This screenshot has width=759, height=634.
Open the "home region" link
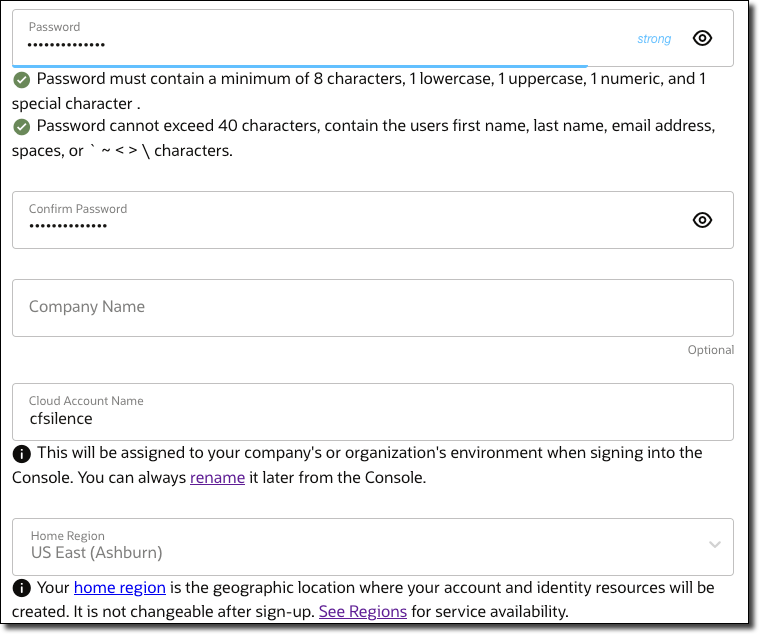click(119, 588)
